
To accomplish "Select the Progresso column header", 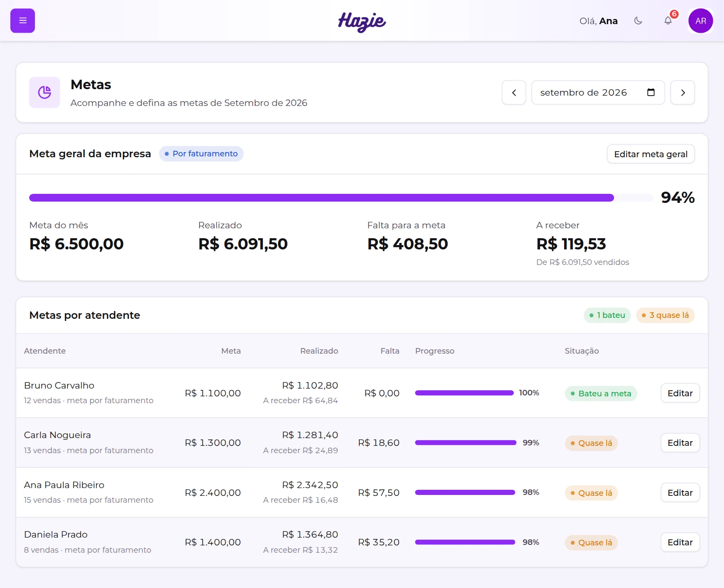I will click(434, 351).
